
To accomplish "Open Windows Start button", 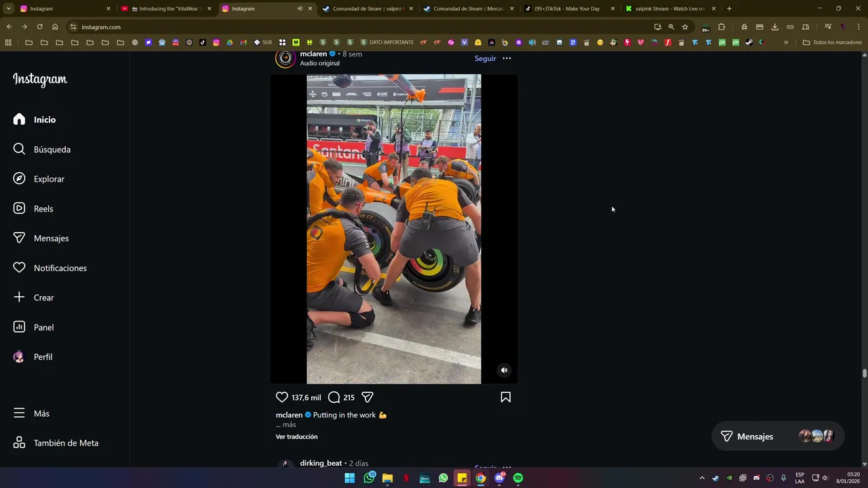I will pos(349,478).
